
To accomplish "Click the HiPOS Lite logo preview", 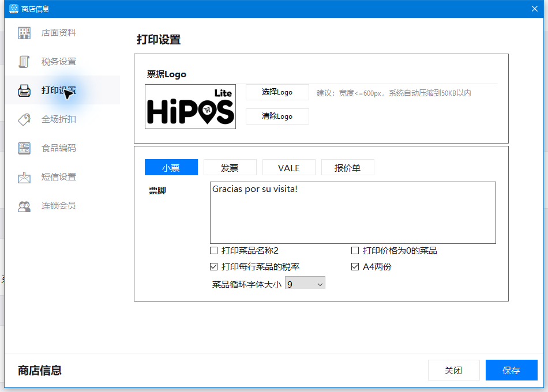I will 190,107.
